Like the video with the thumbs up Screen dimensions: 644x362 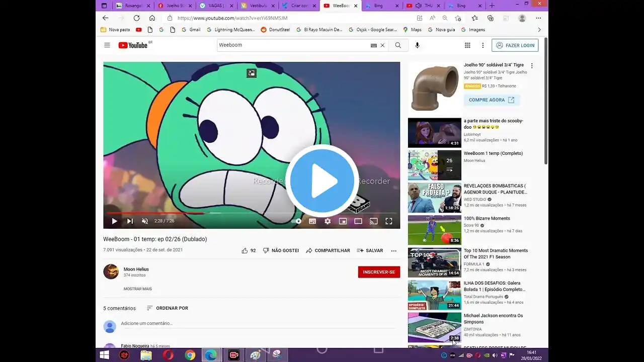tap(245, 250)
